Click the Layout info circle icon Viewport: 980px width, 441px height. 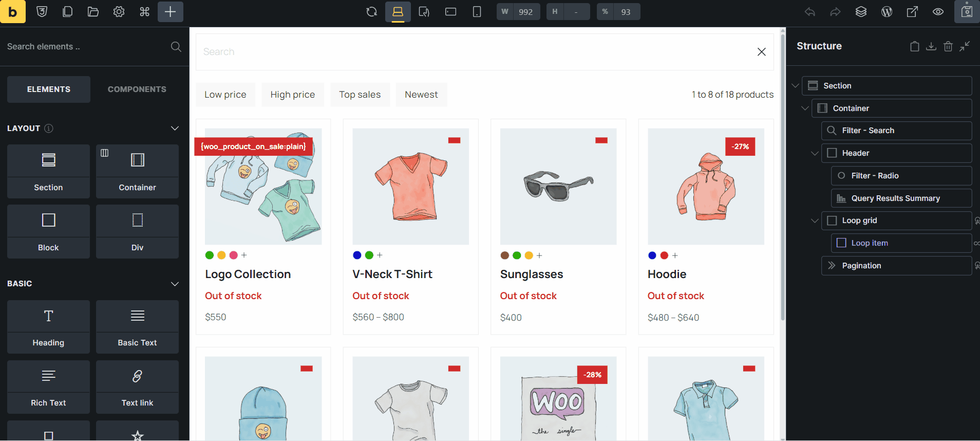(49, 128)
